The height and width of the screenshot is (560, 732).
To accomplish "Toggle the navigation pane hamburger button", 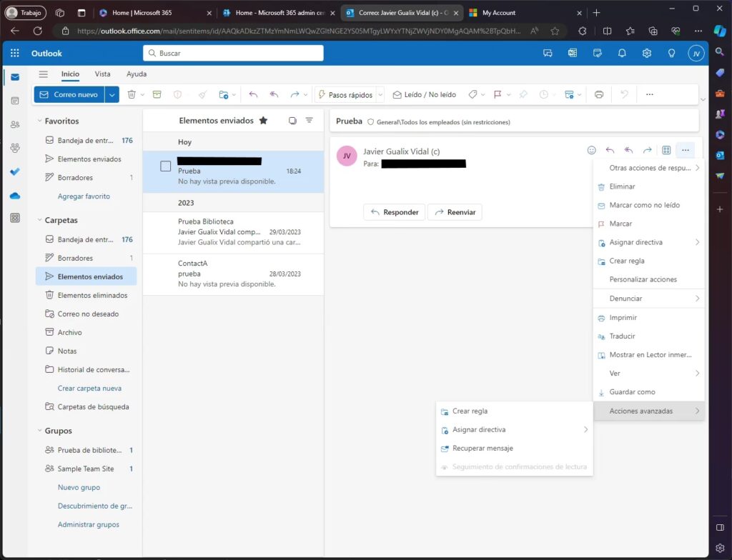I will (x=44, y=74).
